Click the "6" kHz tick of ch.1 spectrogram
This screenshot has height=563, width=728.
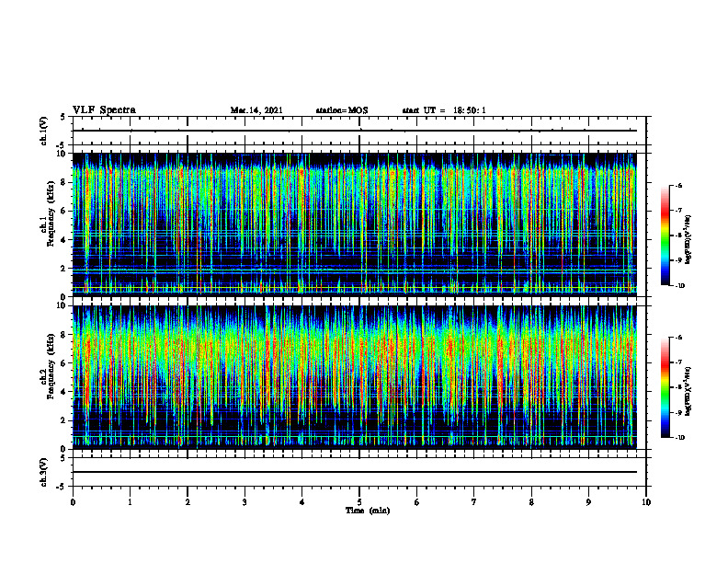pos(64,211)
